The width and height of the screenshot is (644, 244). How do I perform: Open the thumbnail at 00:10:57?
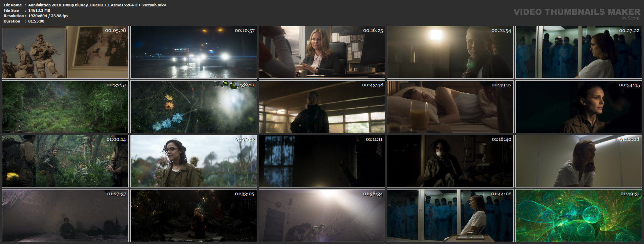pyautogui.click(x=194, y=52)
